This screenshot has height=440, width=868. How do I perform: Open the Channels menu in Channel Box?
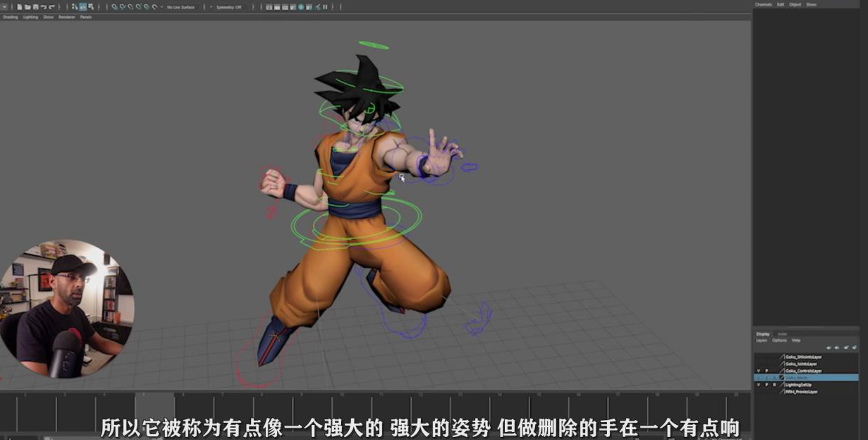pyautogui.click(x=763, y=5)
